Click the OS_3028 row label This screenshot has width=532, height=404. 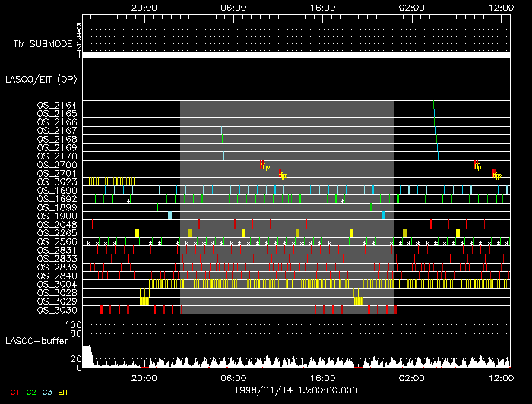pos(57,293)
